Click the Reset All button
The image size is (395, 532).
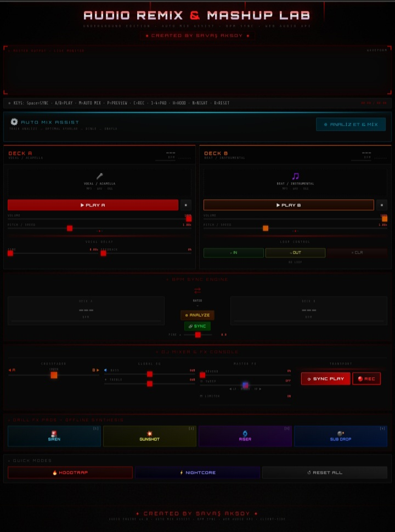(325, 473)
